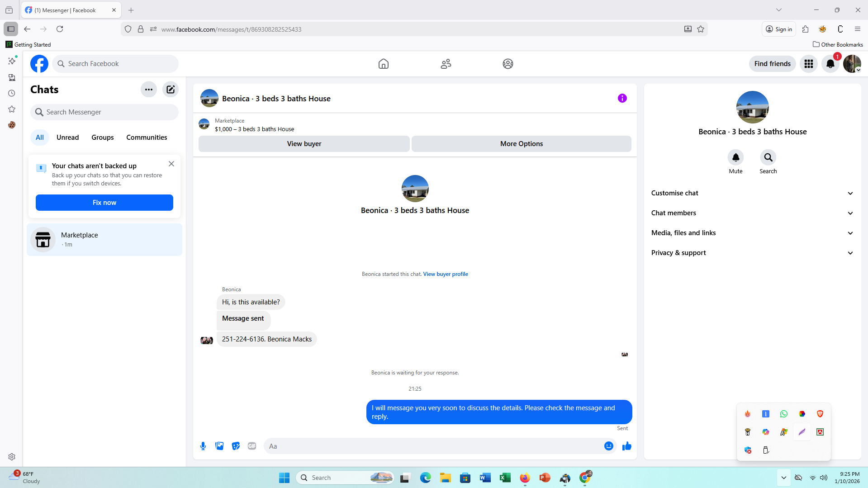
Task: Toggle the browser sidebar button
Action: click(x=11, y=29)
